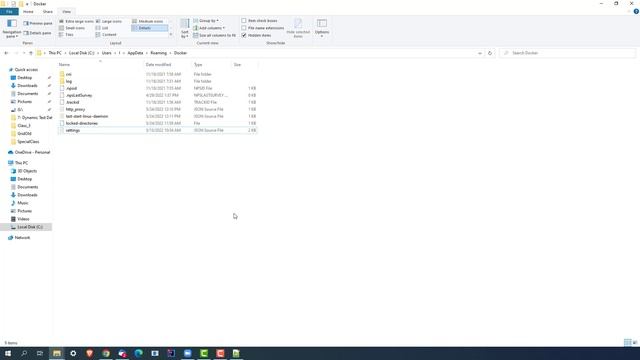
Task: Open the Sort by menu
Action: pyautogui.click(x=185, y=29)
